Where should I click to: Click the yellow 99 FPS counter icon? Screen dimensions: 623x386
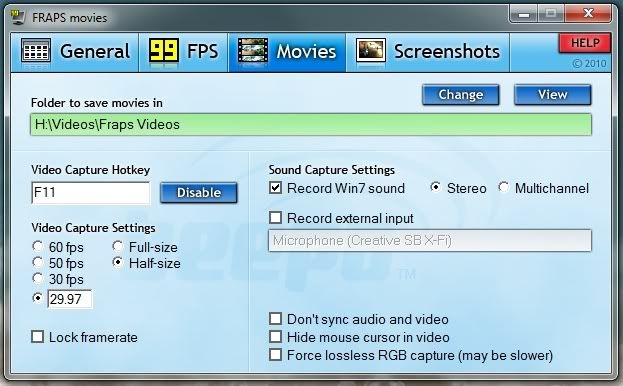point(163,51)
